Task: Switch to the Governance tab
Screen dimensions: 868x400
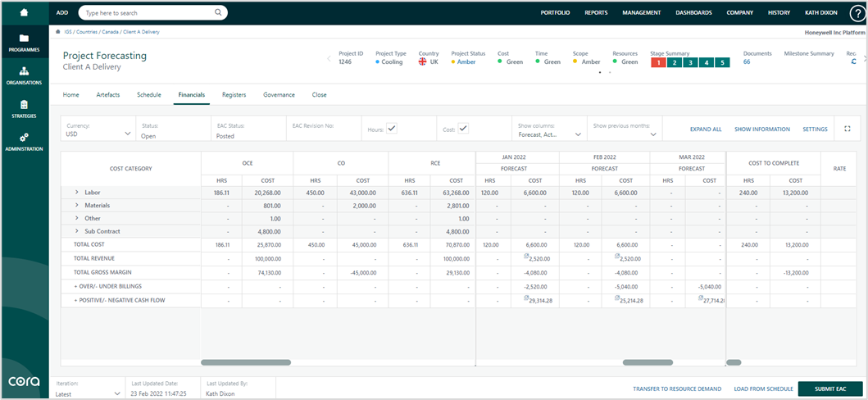Action: (279, 94)
